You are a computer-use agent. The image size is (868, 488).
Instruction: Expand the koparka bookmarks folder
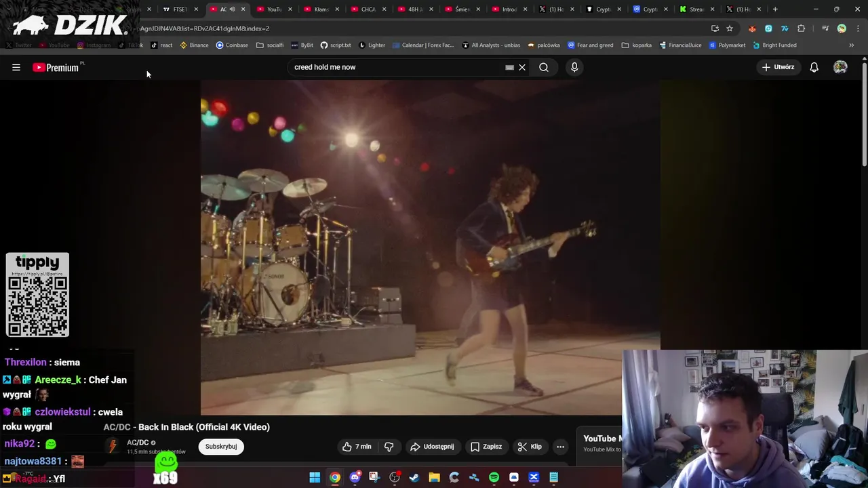click(x=637, y=45)
